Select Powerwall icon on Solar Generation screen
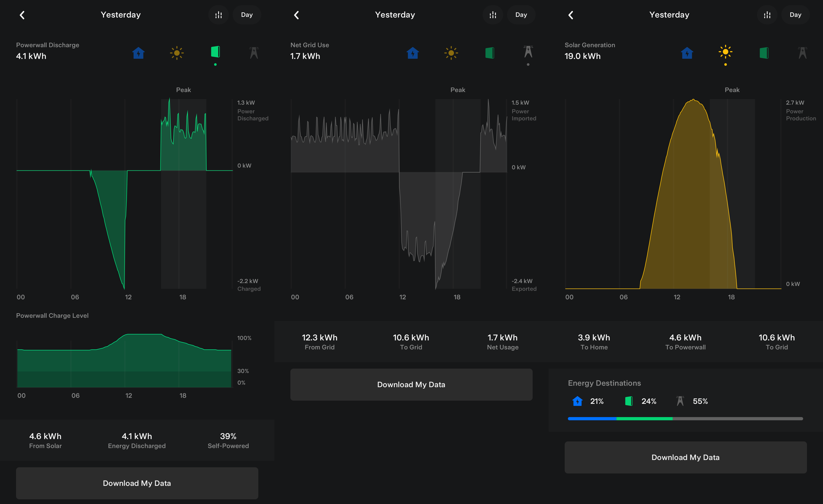This screenshot has height=504, width=823. pos(764,53)
